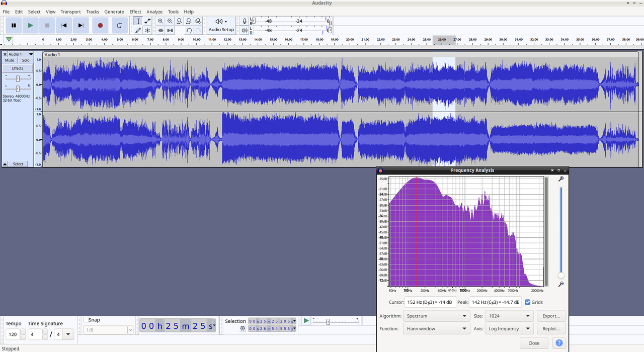Click the Trim audio outside selection icon
The height and width of the screenshot is (352, 644).
[160, 30]
